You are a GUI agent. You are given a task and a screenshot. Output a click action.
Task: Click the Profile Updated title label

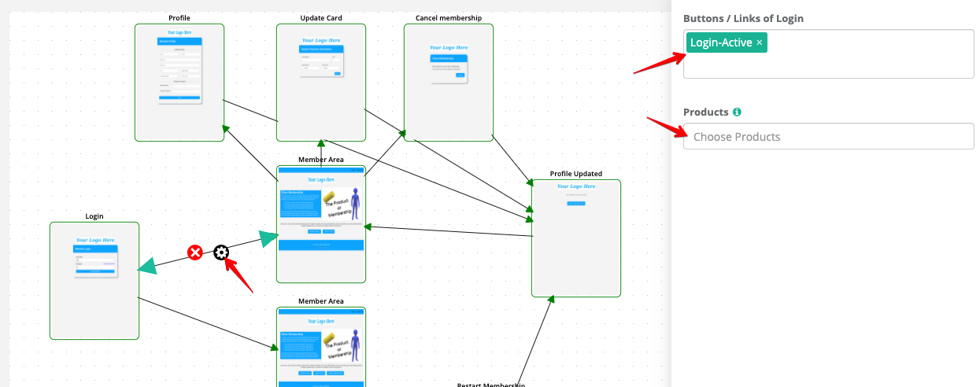click(576, 174)
